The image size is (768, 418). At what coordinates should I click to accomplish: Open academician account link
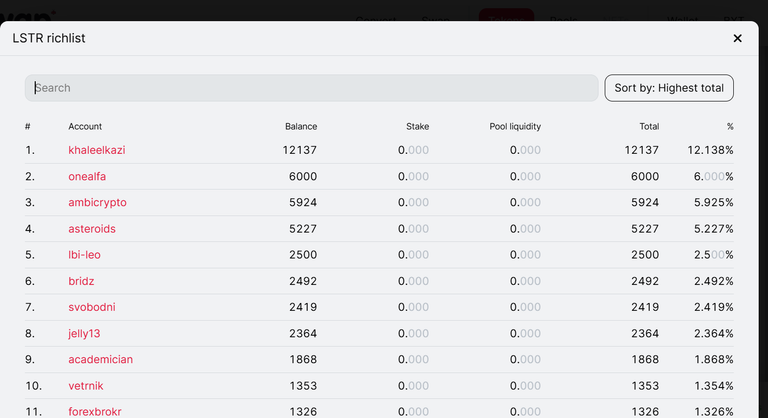[x=100, y=360]
